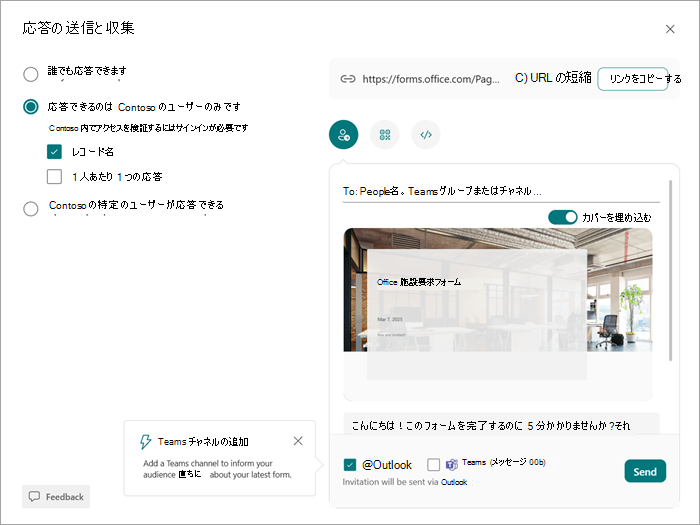Open the QR code sharing option
Viewport: 700px width, 525px height.
(x=385, y=134)
